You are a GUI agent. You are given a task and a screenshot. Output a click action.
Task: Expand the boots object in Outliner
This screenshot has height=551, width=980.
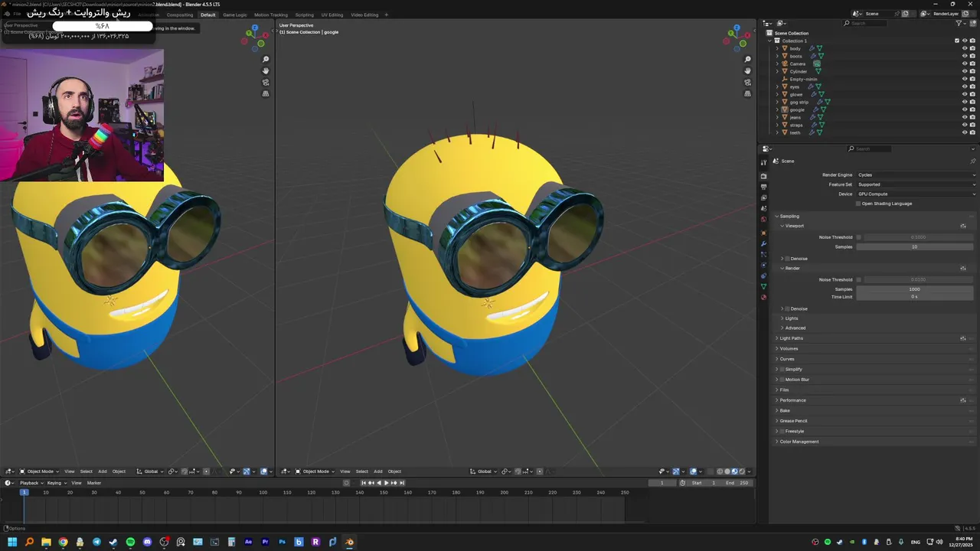(x=777, y=56)
